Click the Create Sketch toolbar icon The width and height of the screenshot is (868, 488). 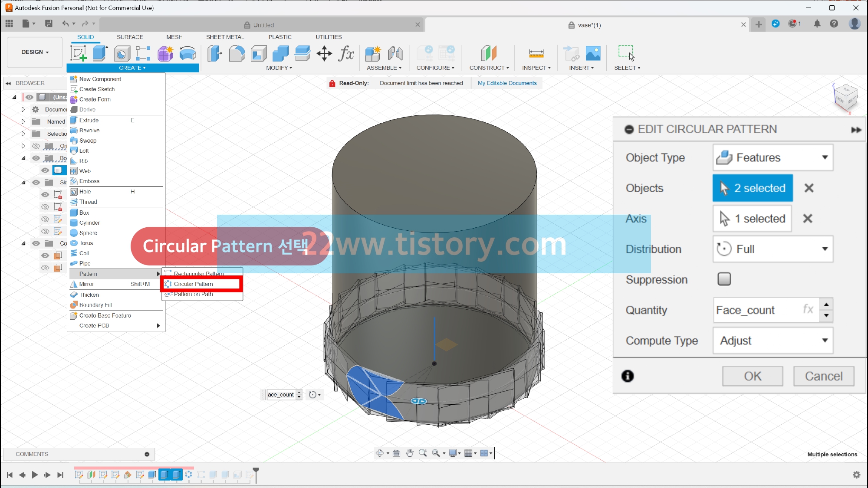[x=79, y=53]
